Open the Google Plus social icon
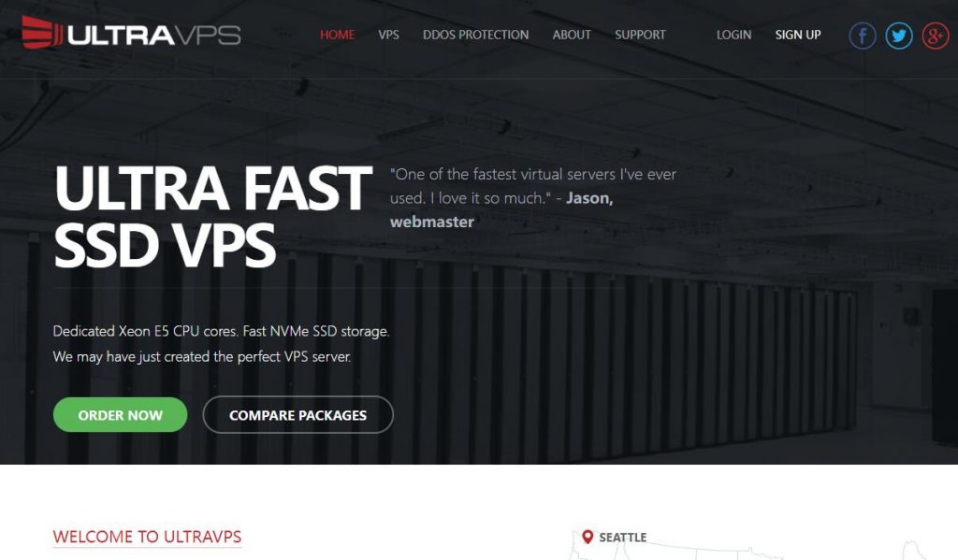Screen dimensions: 958x560 936,36
